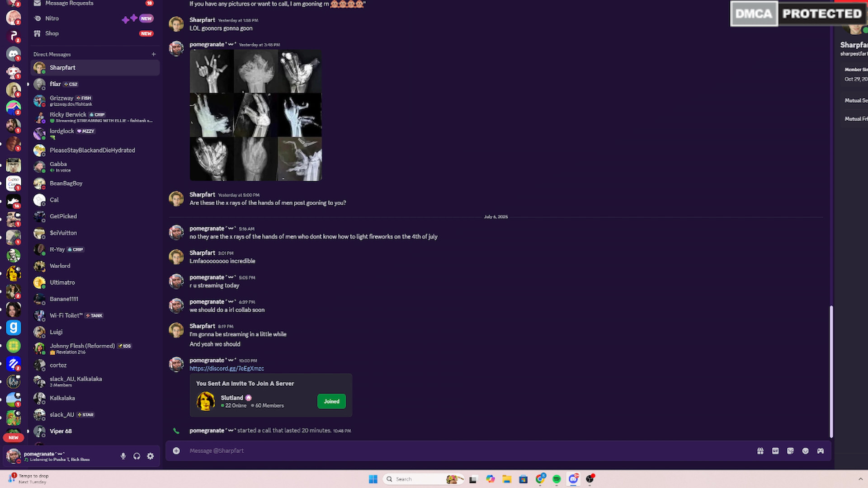The height and width of the screenshot is (488, 868).
Task: Toggle microphone mute in user panel
Action: 123,456
